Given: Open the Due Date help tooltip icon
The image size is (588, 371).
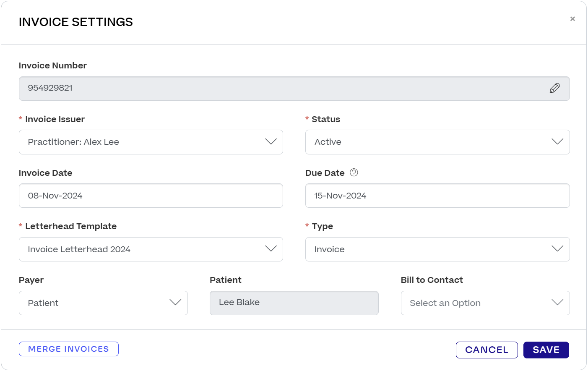Looking at the screenshot, I should click(x=354, y=172).
